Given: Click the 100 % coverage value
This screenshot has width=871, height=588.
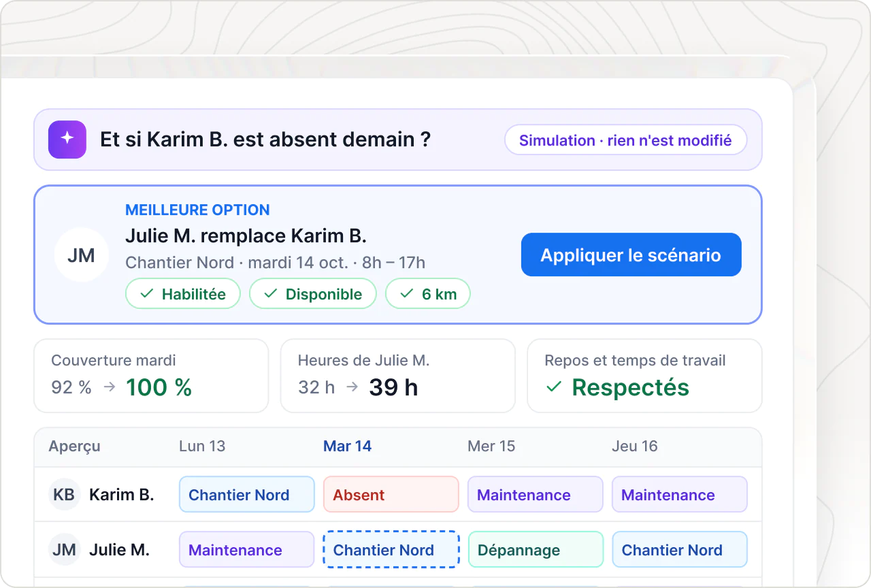Looking at the screenshot, I should (159, 387).
